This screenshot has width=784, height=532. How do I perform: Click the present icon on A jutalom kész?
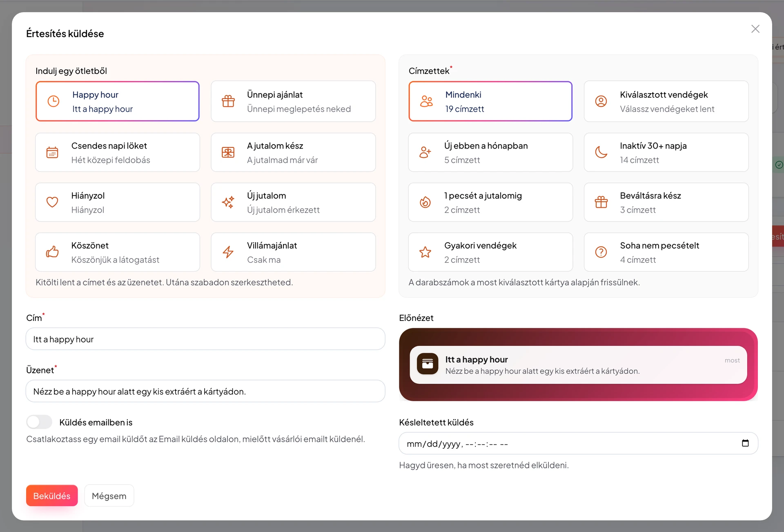pos(228,152)
